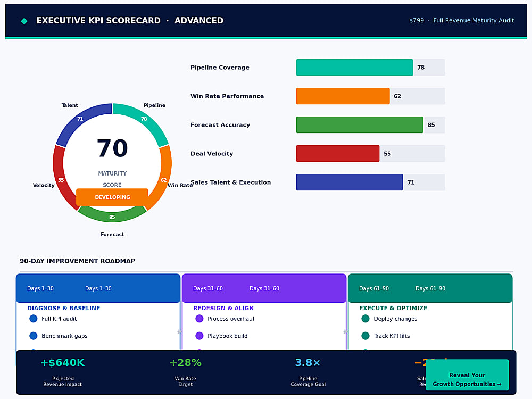Select the blue Sales Talent & Execution bar
Viewport: 532px width, 399px height.
pos(349,182)
